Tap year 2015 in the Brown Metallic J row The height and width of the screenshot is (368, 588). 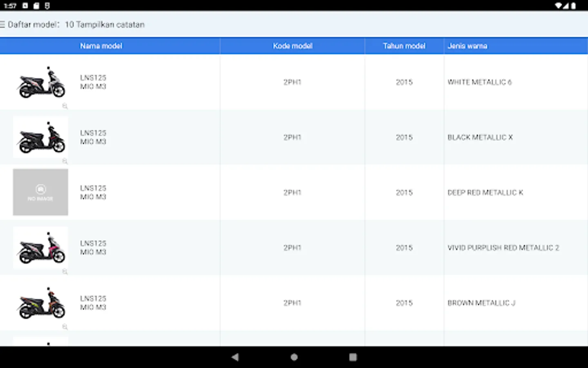point(404,303)
